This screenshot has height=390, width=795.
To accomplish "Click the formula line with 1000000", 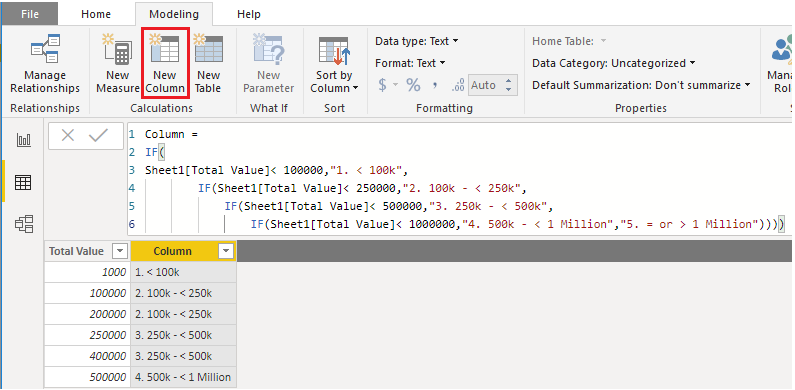I will (517, 224).
